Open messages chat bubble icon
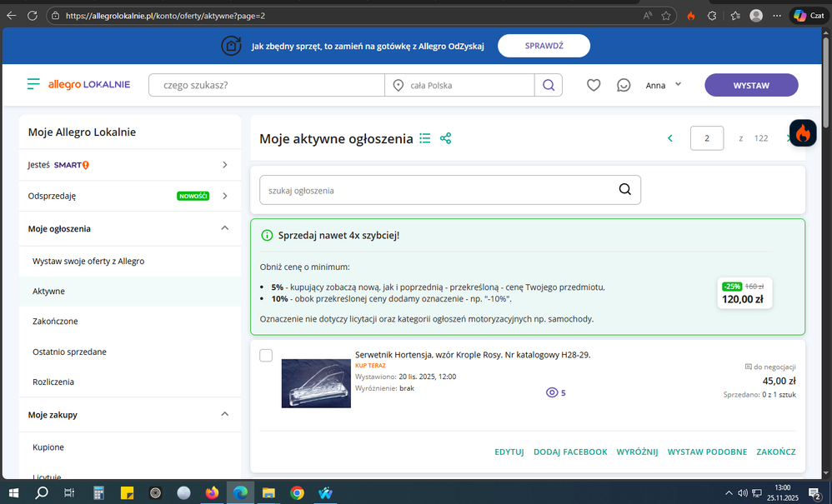832x504 pixels. coord(623,85)
